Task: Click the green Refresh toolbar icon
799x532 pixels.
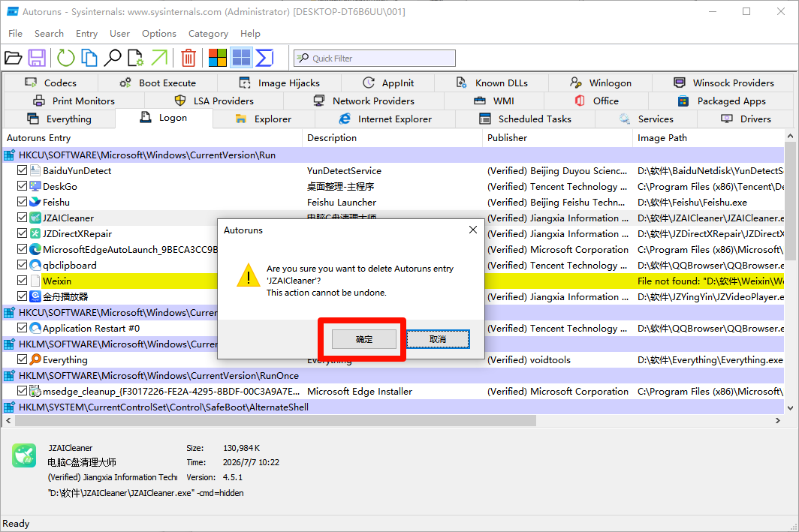Action: [x=66, y=58]
